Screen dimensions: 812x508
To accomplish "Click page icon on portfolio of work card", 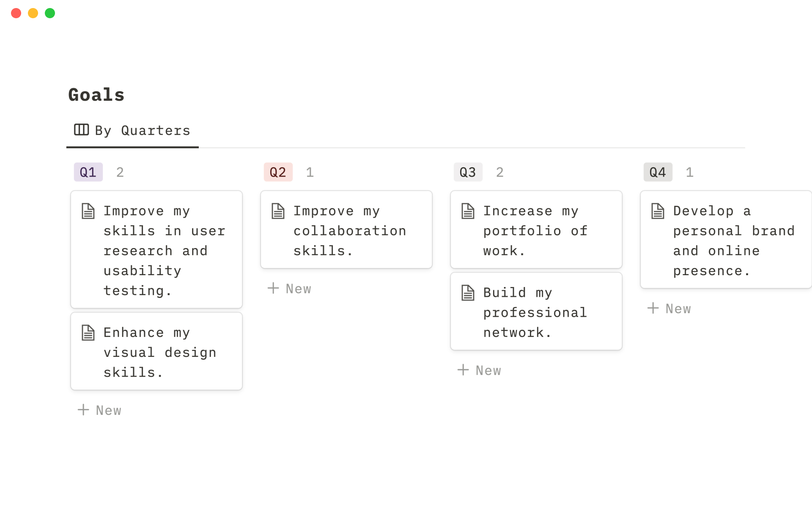I will pos(468,211).
